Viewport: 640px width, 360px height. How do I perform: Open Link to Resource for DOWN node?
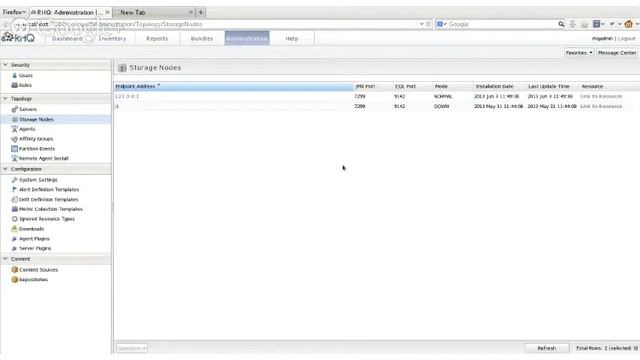click(x=601, y=106)
